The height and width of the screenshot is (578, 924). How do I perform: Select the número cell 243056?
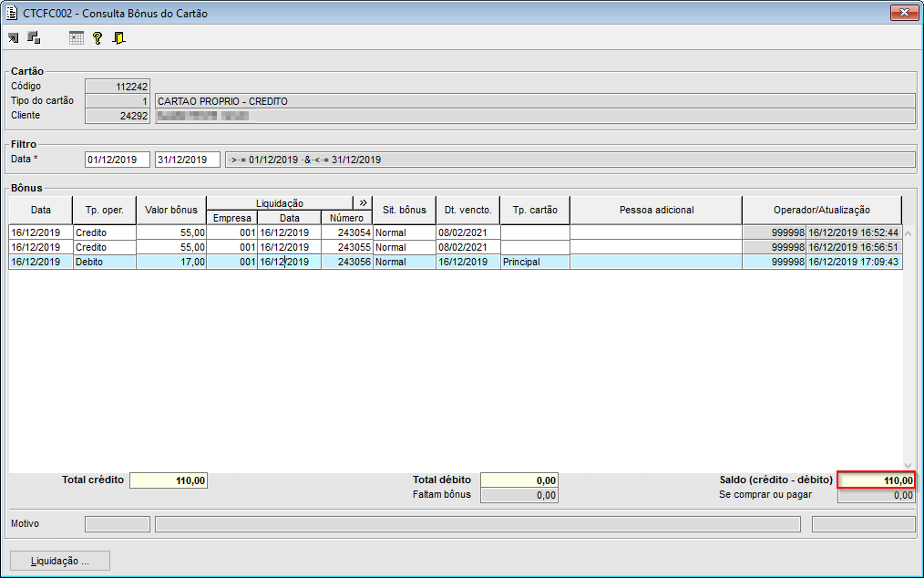[x=347, y=262]
